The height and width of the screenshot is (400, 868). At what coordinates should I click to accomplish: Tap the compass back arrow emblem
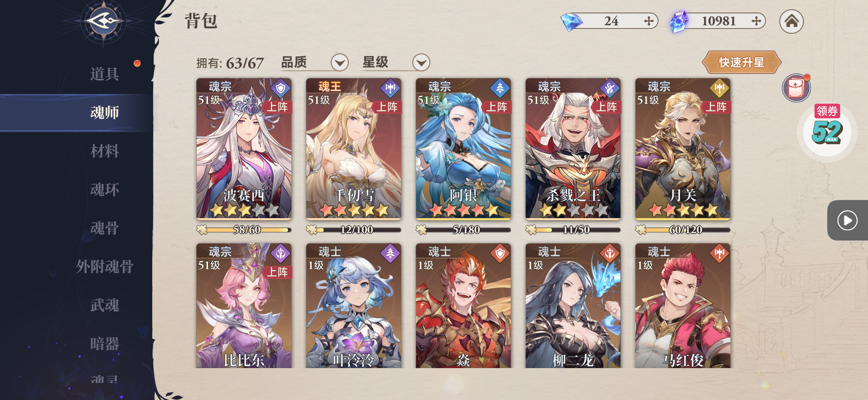104,21
